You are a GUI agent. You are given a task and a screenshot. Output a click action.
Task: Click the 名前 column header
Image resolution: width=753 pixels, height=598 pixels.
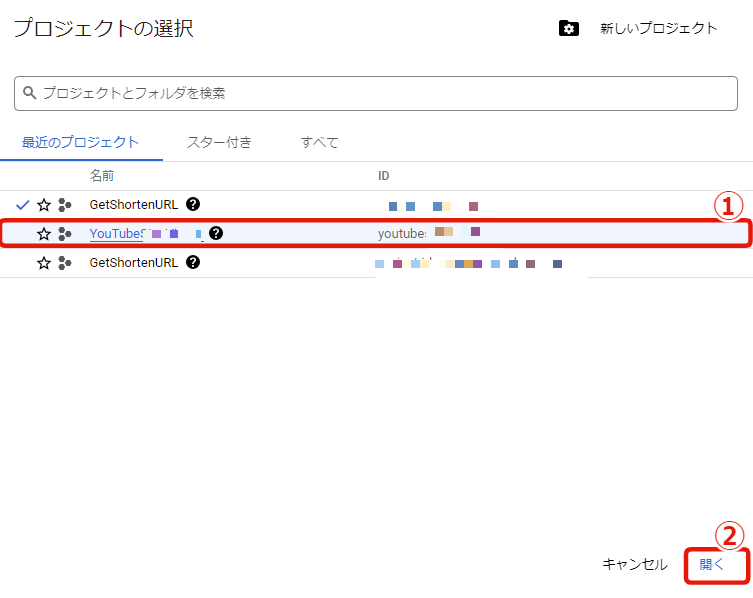102,176
